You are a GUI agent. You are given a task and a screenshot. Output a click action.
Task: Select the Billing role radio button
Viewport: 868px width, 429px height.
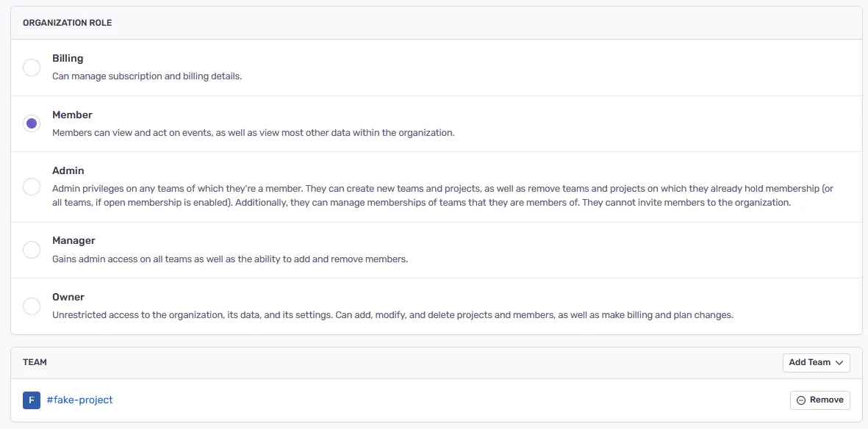pos(32,68)
